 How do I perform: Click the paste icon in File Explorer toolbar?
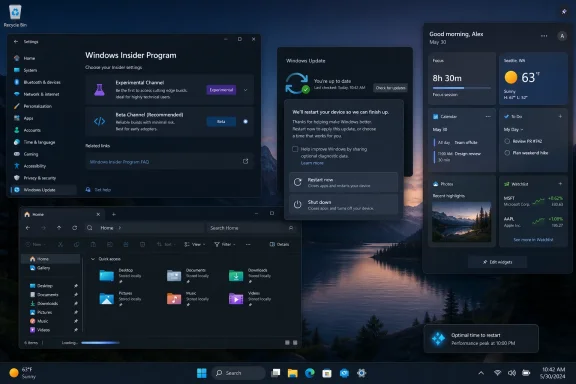tap(93, 244)
